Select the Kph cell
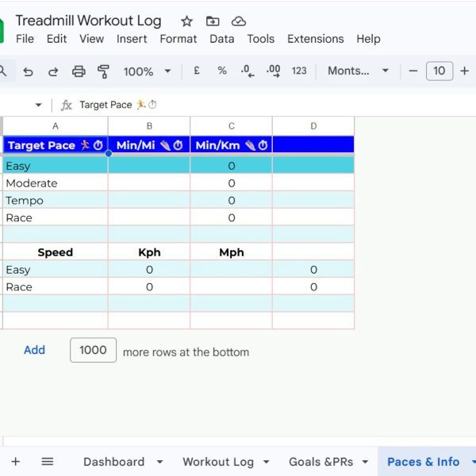The height and width of the screenshot is (476, 476). [x=149, y=252]
